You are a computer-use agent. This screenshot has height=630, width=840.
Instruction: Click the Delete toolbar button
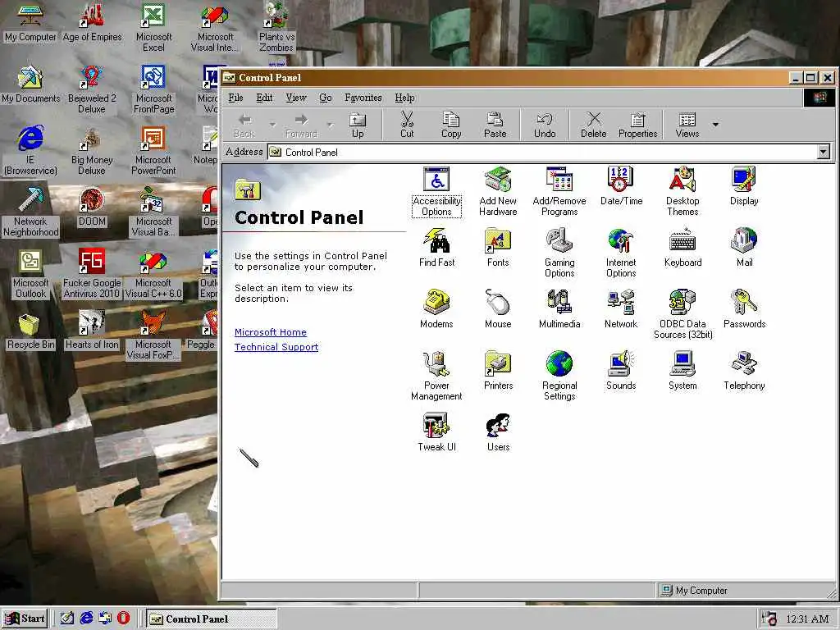[594, 125]
